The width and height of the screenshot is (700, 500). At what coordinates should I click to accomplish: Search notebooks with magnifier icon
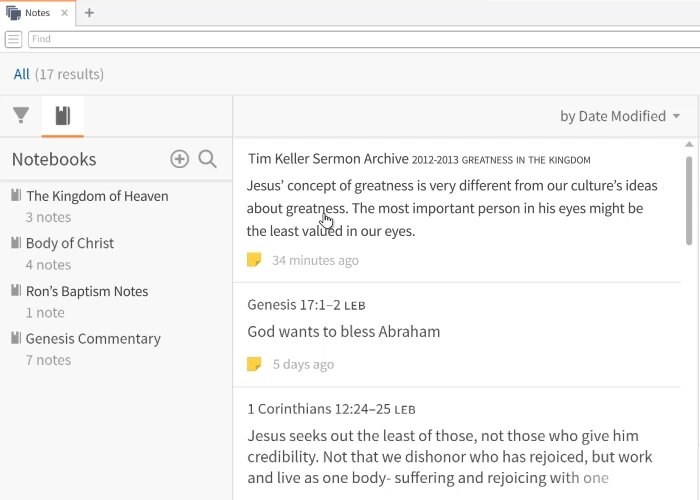(x=208, y=159)
